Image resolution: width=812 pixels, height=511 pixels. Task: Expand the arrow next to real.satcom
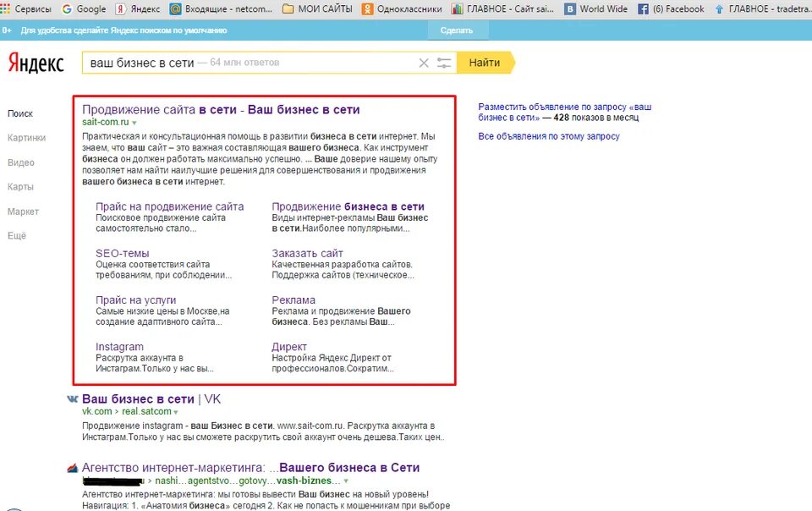[176, 413]
